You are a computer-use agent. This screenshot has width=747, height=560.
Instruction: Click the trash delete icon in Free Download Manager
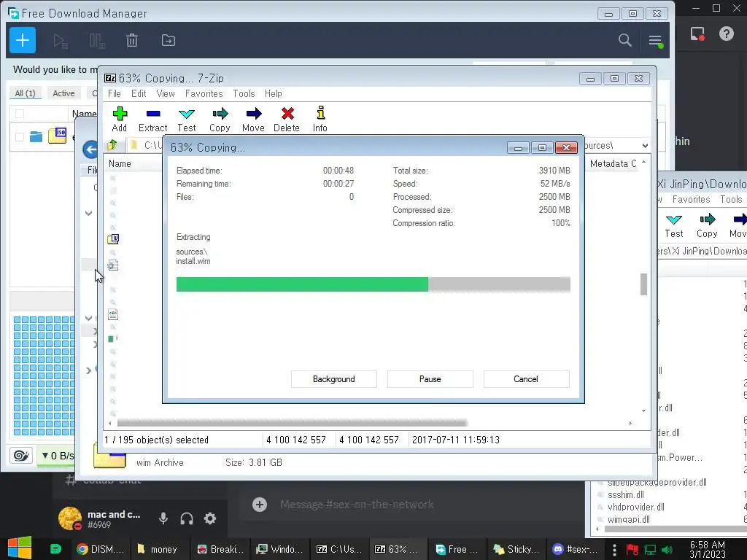tap(132, 41)
